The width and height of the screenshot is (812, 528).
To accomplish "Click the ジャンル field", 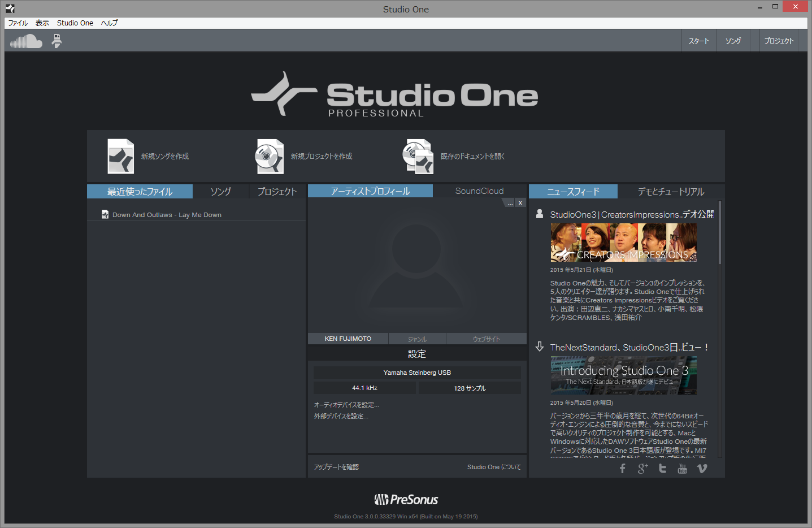I will click(418, 339).
